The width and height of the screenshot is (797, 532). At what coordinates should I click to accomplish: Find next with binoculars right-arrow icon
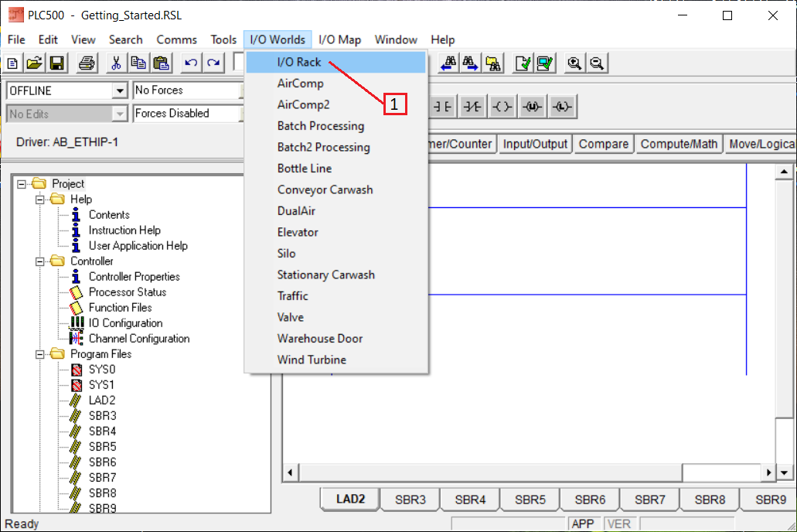[470, 63]
